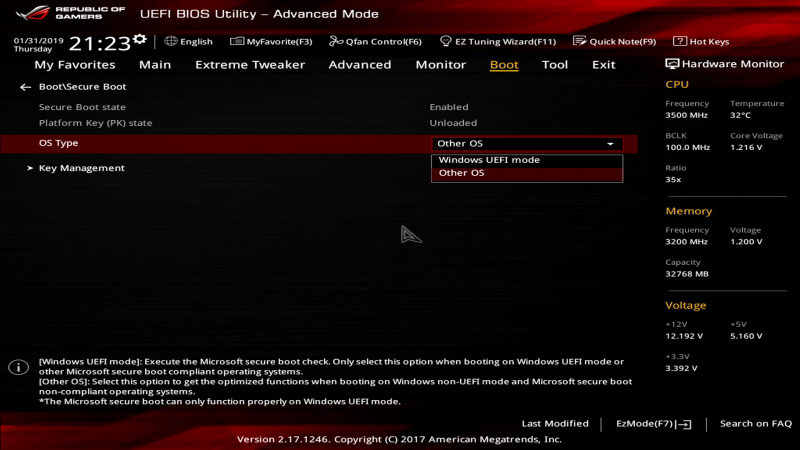Viewport: 800px width, 450px height.
Task: Click the 3200 MHz memory frequency
Action: (686, 242)
